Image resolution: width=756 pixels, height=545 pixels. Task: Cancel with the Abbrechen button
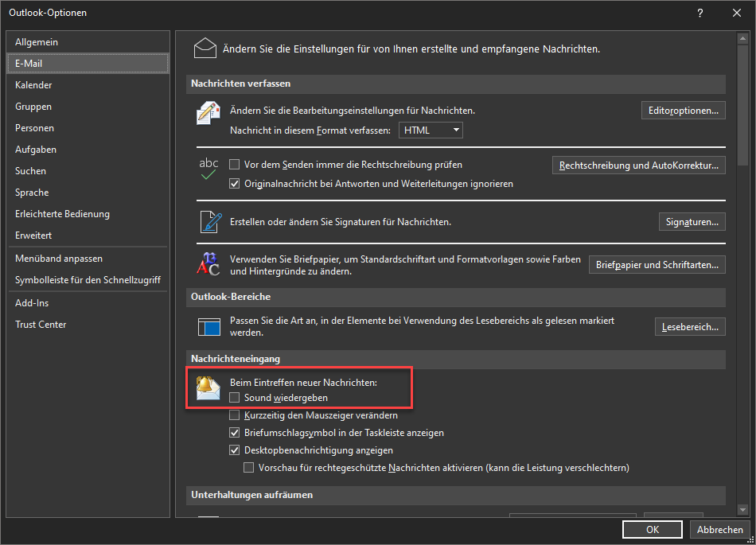click(720, 530)
